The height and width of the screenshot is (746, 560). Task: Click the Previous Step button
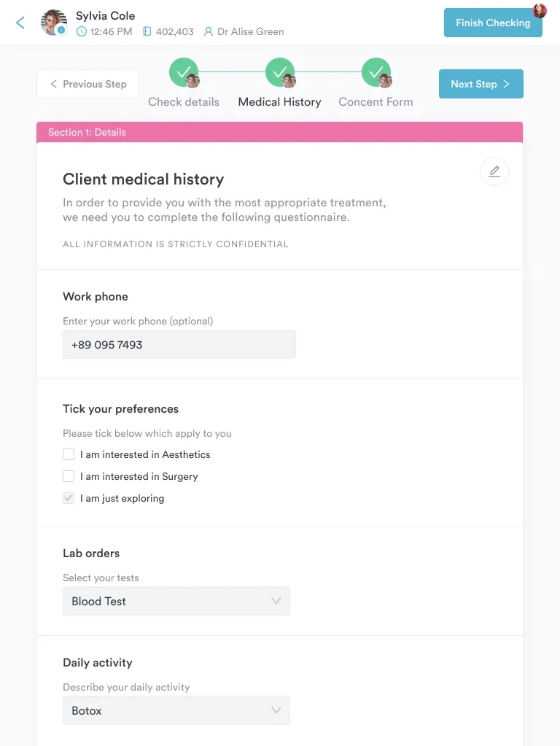(87, 84)
